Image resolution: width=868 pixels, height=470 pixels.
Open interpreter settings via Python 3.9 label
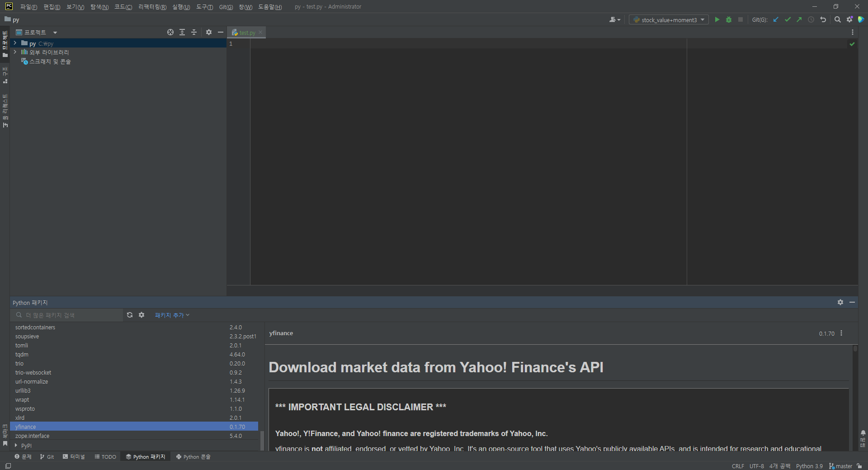tap(809, 466)
